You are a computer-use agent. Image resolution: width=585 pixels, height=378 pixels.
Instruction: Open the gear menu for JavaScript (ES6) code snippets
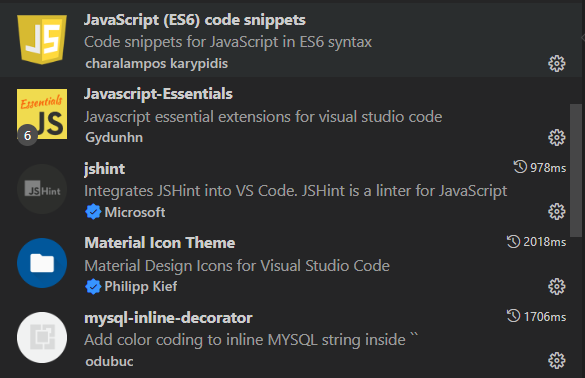557,64
